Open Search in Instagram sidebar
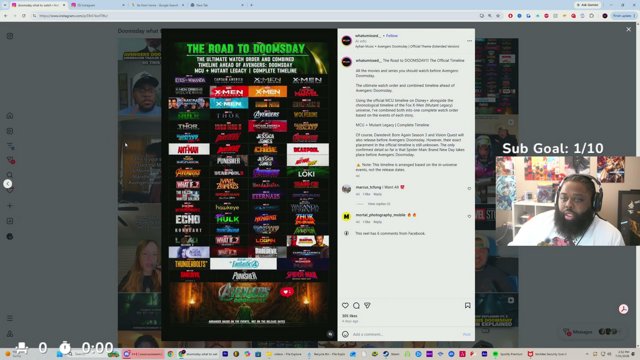The image size is (640, 360). tap(10, 175)
